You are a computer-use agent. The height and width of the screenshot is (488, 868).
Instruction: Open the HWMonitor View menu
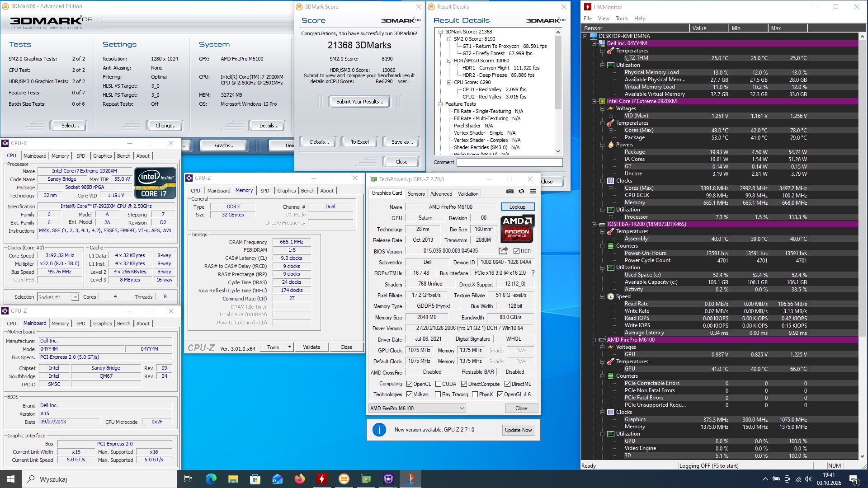tap(604, 19)
